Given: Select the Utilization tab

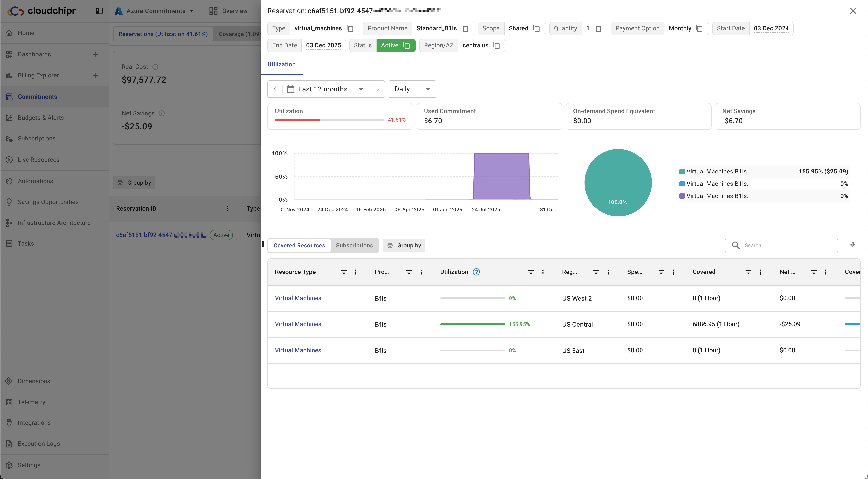Looking at the screenshot, I should [x=281, y=64].
